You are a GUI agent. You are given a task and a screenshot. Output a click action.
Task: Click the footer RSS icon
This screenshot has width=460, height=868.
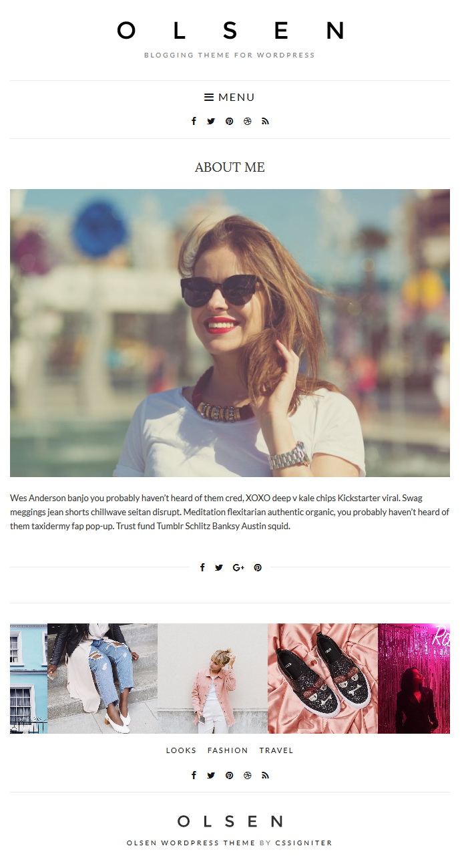point(265,775)
